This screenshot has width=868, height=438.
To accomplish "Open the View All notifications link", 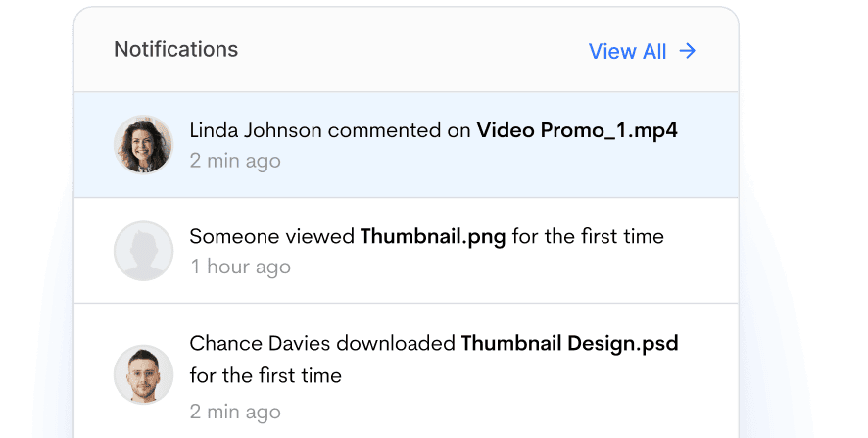I will [x=628, y=52].
